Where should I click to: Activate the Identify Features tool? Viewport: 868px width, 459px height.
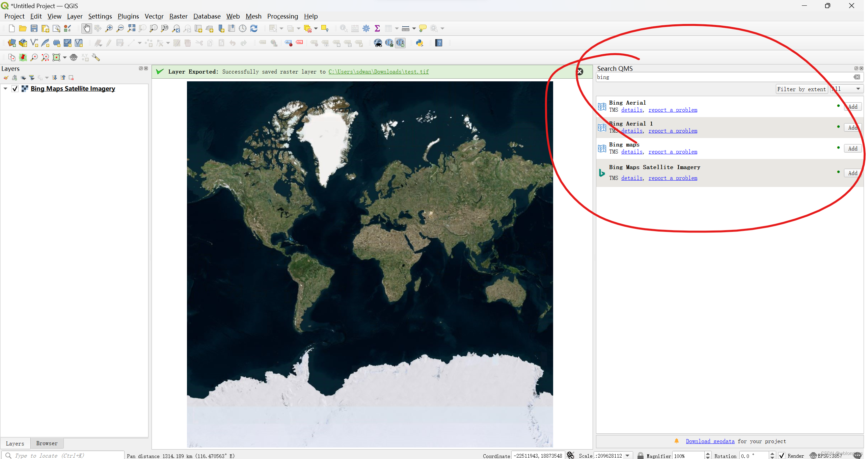(x=343, y=28)
